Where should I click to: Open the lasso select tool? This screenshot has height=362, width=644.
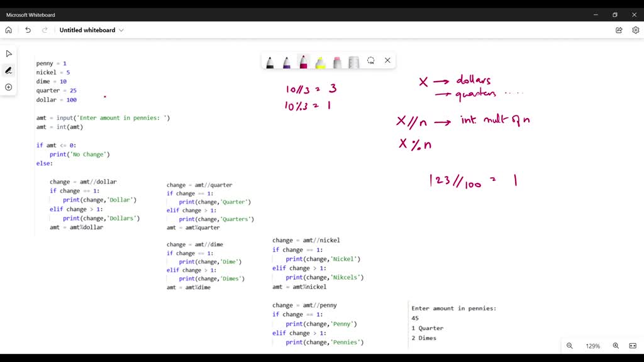[370, 60]
